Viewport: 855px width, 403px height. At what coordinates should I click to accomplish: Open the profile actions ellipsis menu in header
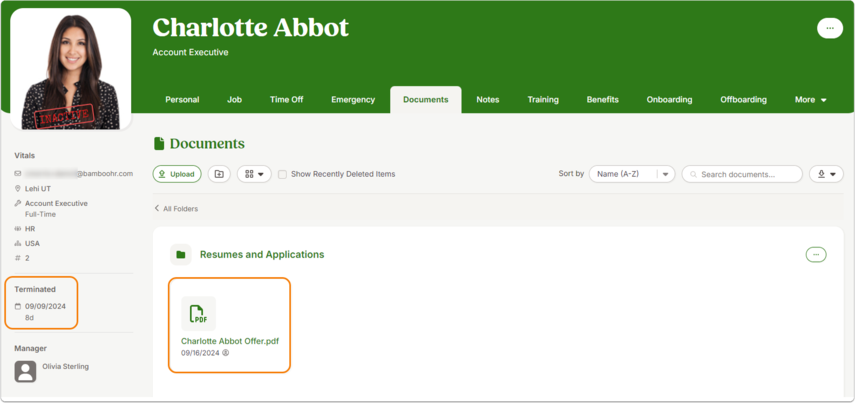tap(829, 28)
